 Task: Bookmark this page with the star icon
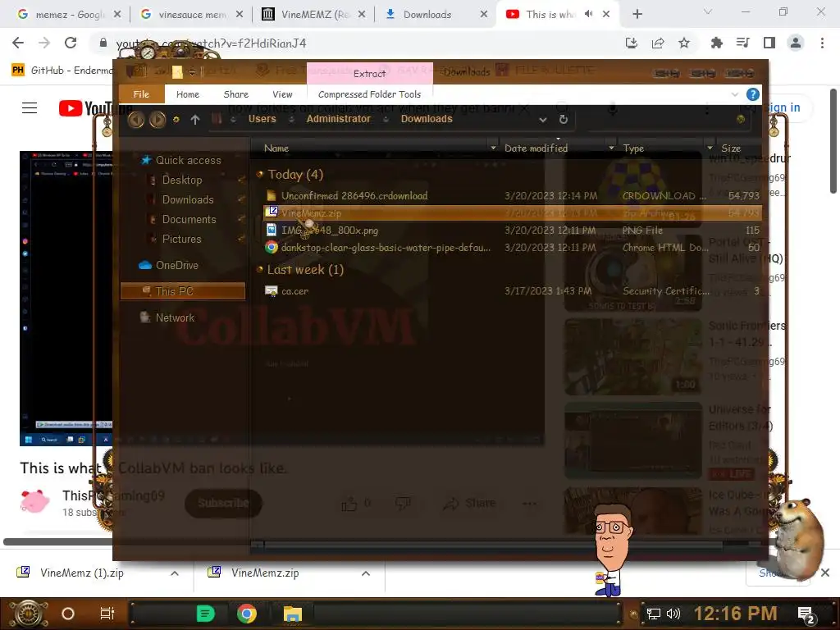pos(684,43)
